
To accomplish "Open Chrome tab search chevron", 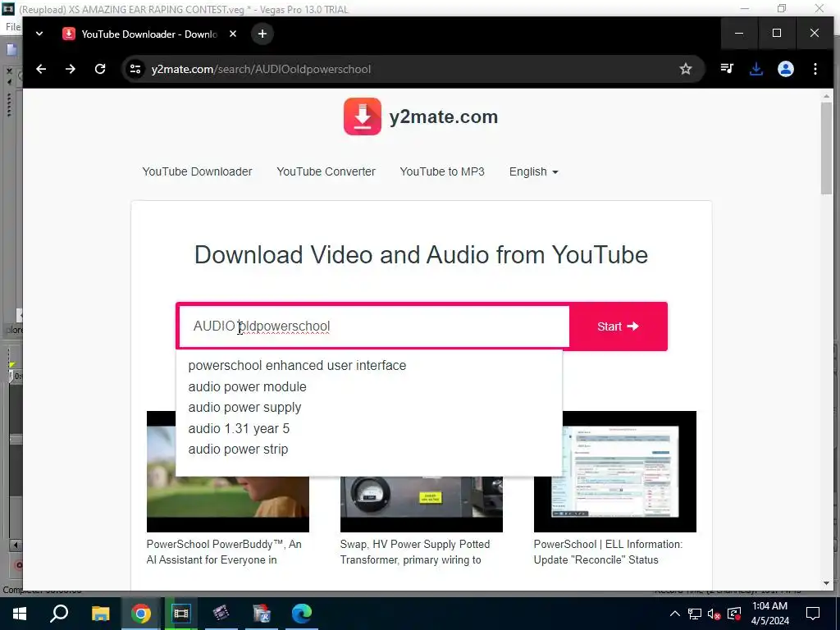I will [x=39, y=33].
